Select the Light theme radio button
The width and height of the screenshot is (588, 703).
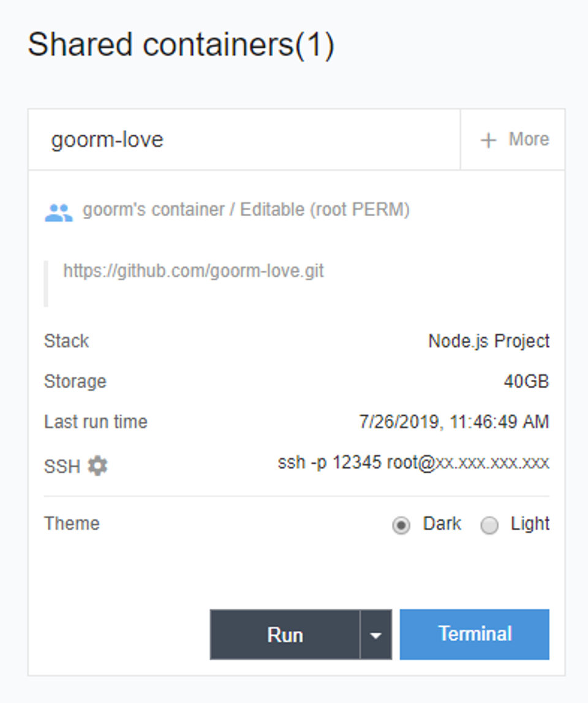coord(489,525)
